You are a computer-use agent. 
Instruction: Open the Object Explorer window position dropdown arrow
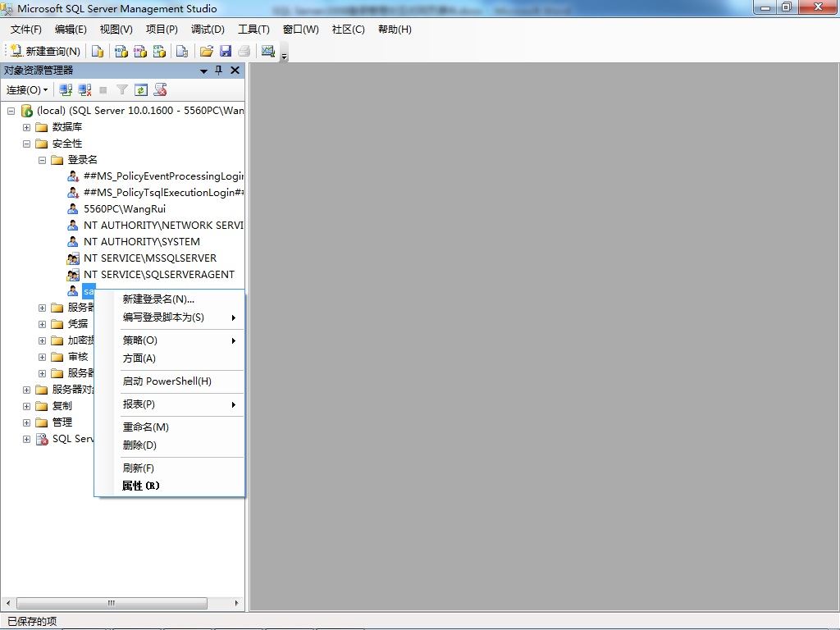[x=203, y=71]
